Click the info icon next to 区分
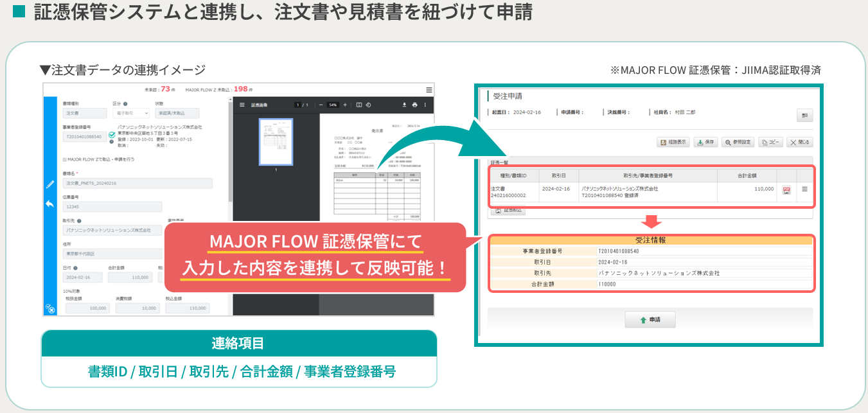The width and height of the screenshot is (868, 413). coord(125,103)
